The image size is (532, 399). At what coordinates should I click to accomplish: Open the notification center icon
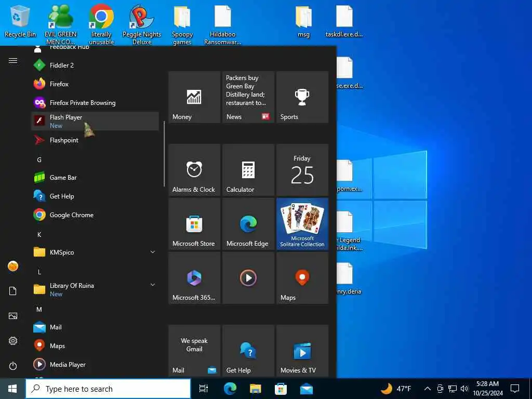515,389
